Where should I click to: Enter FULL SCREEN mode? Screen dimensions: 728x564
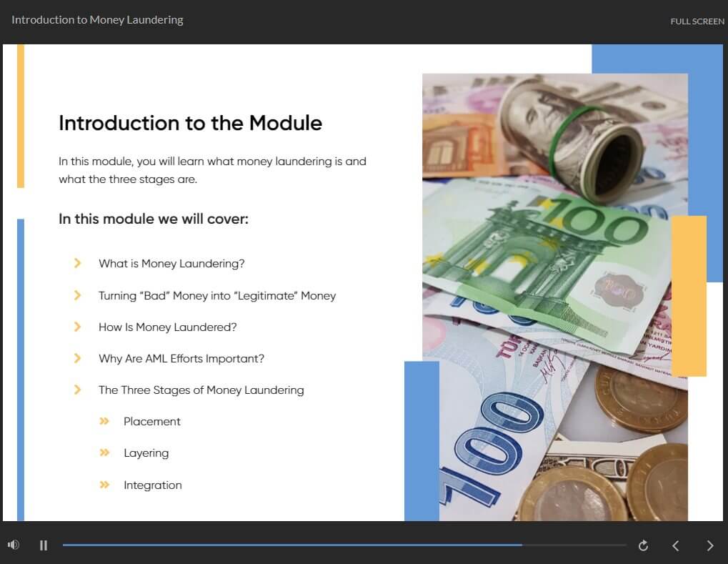point(697,21)
